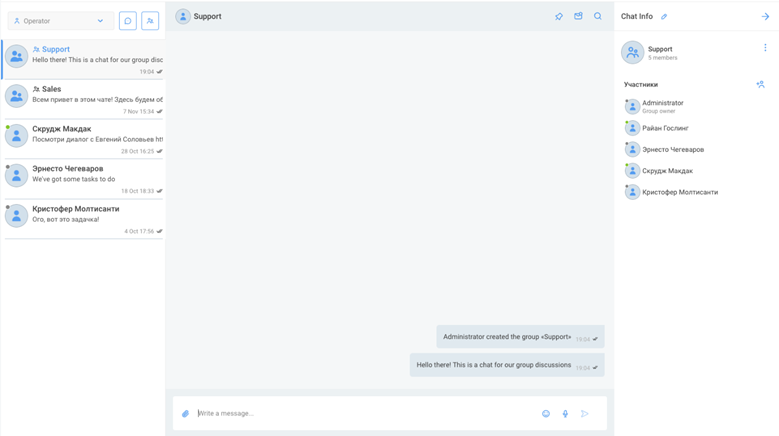This screenshot has height=436, width=779.
Task: Select Эрнесто Чегеваров conversation in list
Action: [x=83, y=179]
